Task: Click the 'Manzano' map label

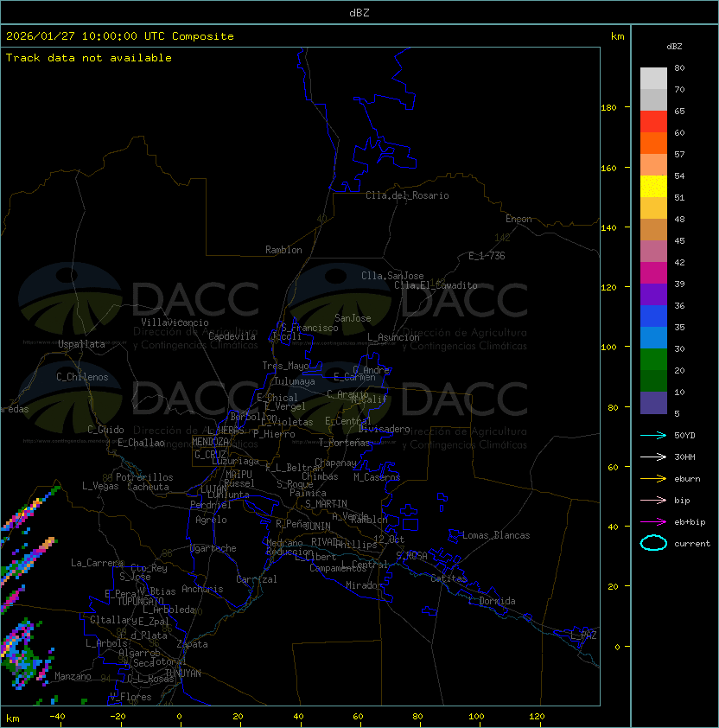Action: tap(73, 676)
